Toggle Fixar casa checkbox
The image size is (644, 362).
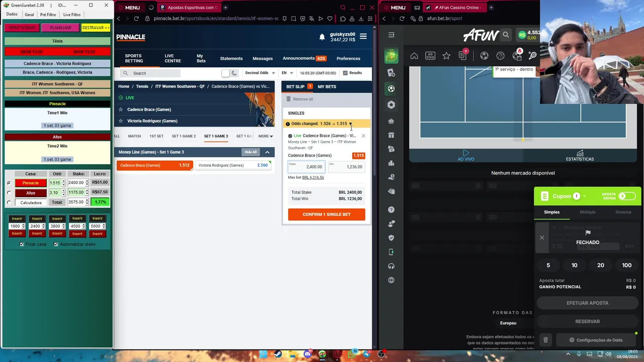point(22,244)
